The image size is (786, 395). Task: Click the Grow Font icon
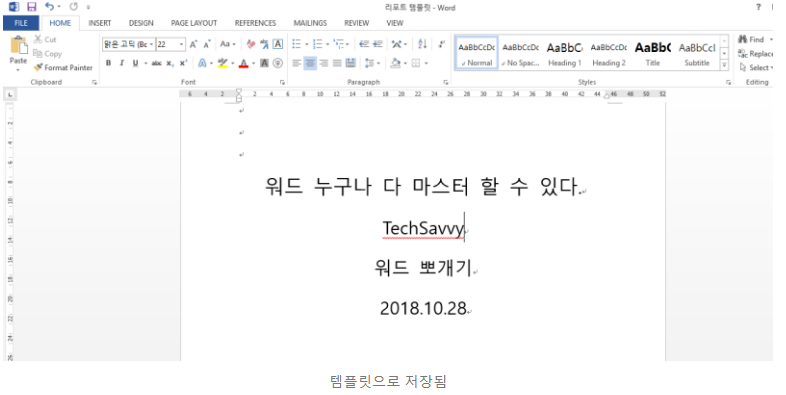[x=193, y=44]
